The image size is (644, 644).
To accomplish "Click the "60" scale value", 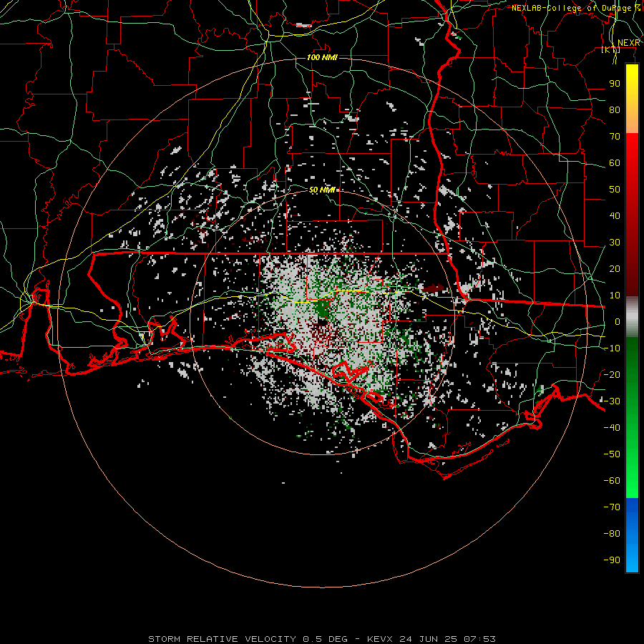I will click(x=615, y=162).
